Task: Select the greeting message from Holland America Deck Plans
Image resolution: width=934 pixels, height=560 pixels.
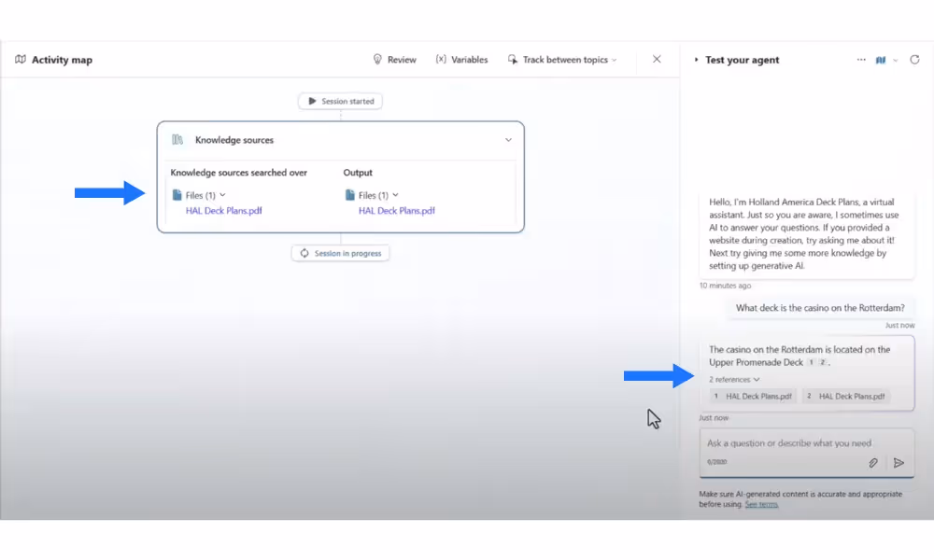Action: 807,234
